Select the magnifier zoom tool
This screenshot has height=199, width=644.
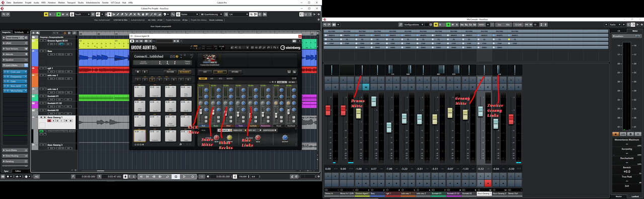[138, 14]
